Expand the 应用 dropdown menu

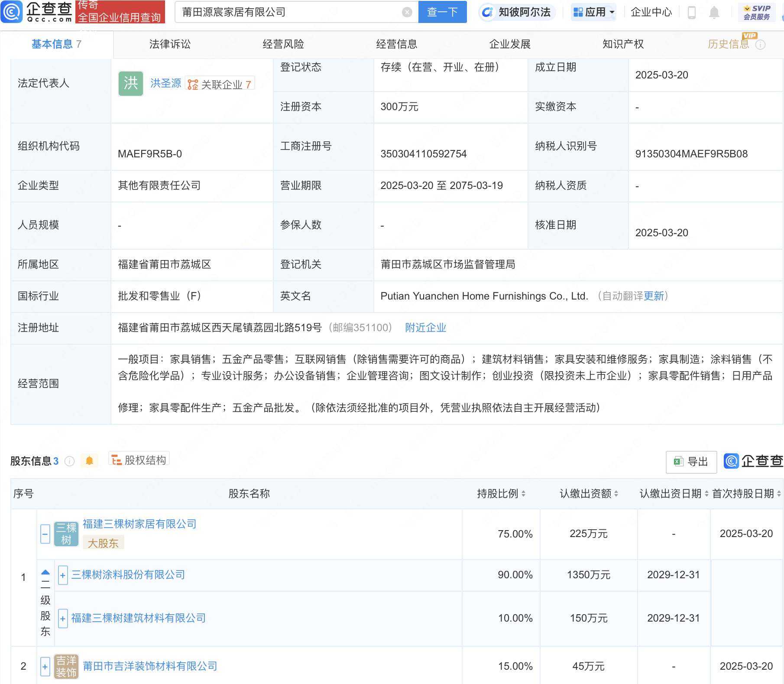click(594, 12)
